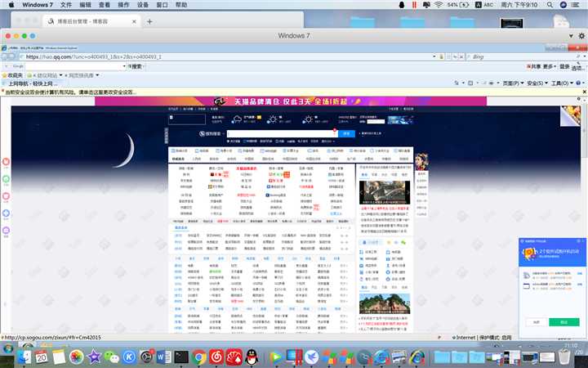Open the Tmall sale banner
The image size is (588, 368).
(x=291, y=101)
